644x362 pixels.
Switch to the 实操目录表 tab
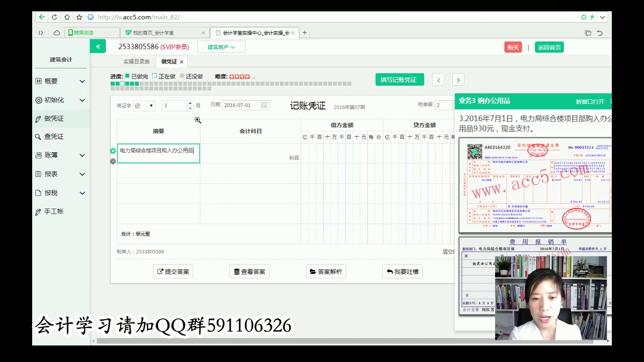click(136, 61)
